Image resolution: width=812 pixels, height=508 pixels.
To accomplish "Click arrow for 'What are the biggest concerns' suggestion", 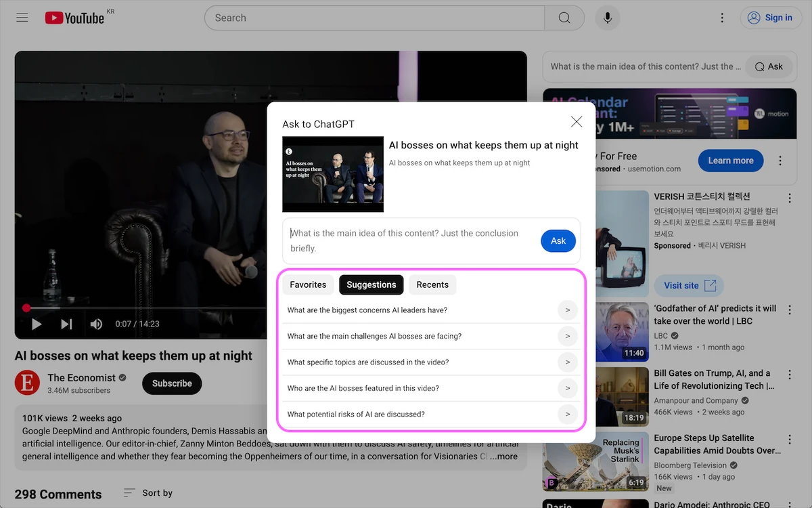I will pos(567,310).
